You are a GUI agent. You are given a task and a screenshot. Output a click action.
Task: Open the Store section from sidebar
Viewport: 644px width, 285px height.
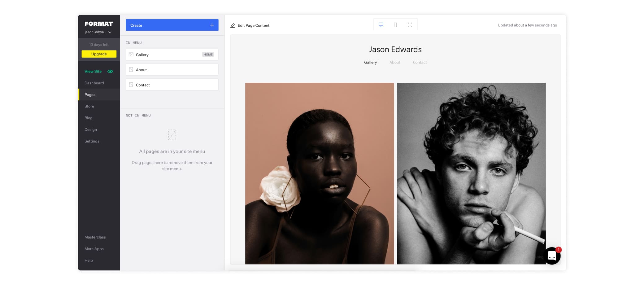click(x=89, y=106)
